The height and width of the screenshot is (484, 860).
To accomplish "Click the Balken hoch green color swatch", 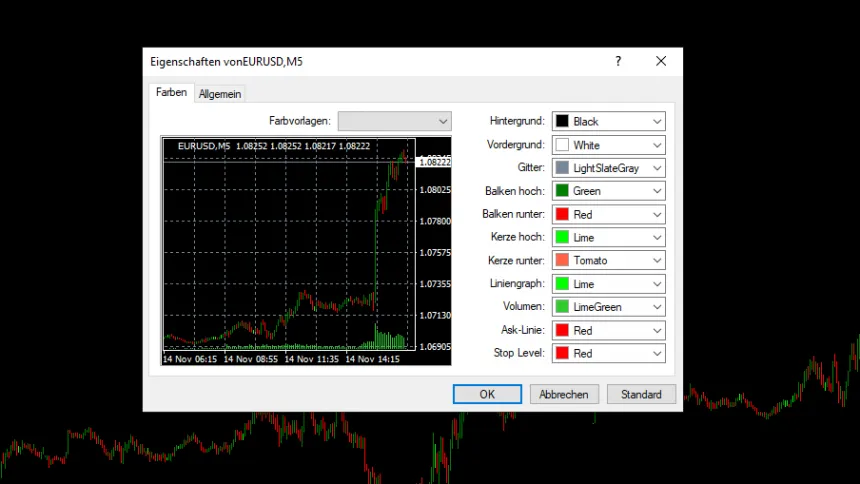I will (562, 191).
